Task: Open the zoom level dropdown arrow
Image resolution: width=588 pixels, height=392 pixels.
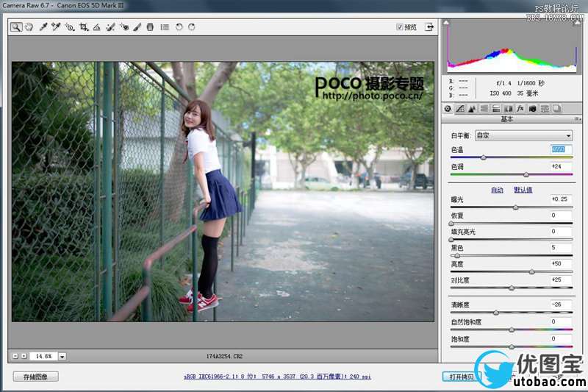Action: pyautogui.click(x=62, y=357)
